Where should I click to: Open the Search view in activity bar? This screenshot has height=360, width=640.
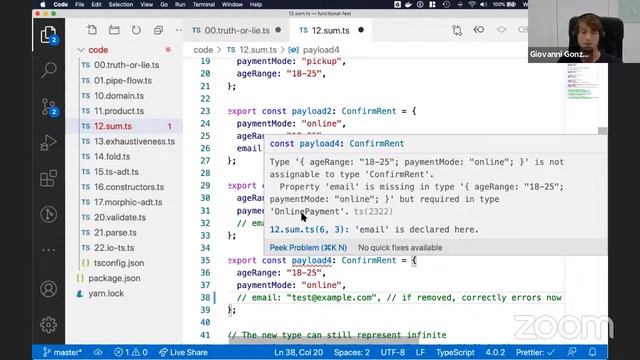click(x=49, y=70)
